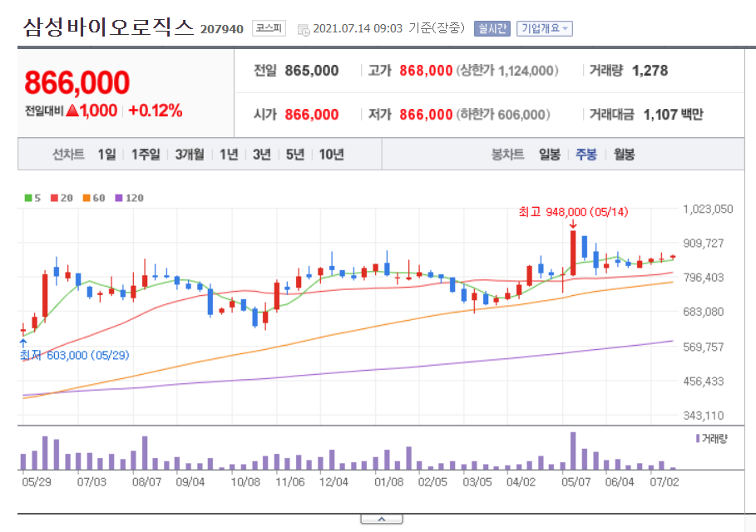Click the 최저 603,000 (05/29) low marker
This screenshot has height=532, width=756.
point(74,356)
